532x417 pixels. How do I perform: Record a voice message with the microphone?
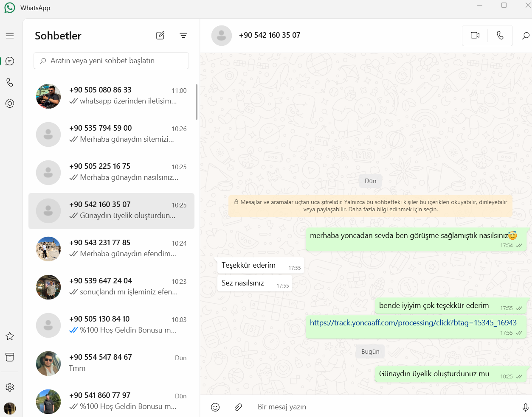coord(525,407)
